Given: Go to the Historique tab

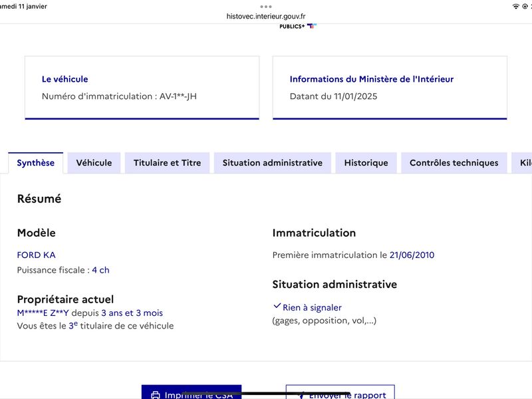Looking at the screenshot, I should click(366, 163).
